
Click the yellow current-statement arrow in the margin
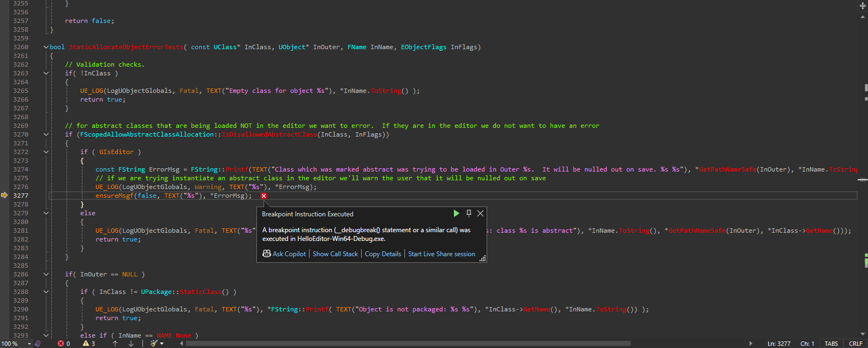(4, 196)
